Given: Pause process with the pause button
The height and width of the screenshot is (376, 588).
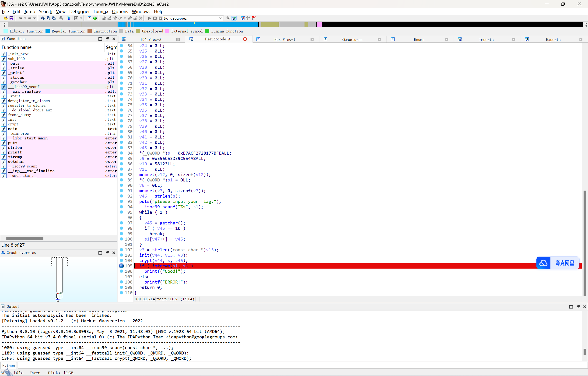Looking at the screenshot, I should [155, 18].
